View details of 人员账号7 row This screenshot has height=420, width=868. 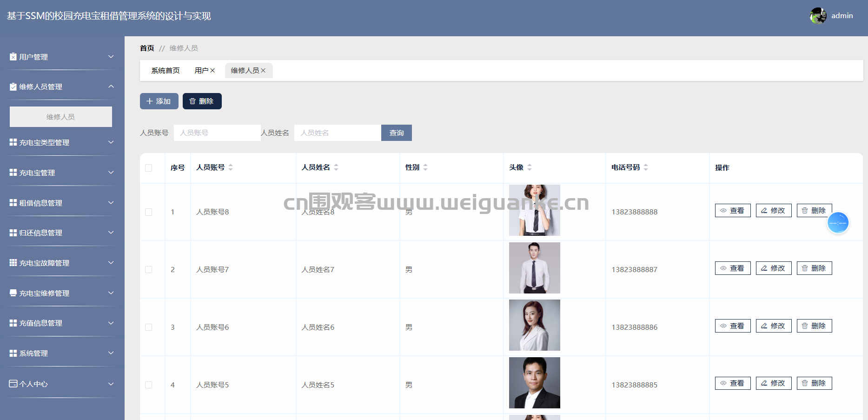coord(733,268)
